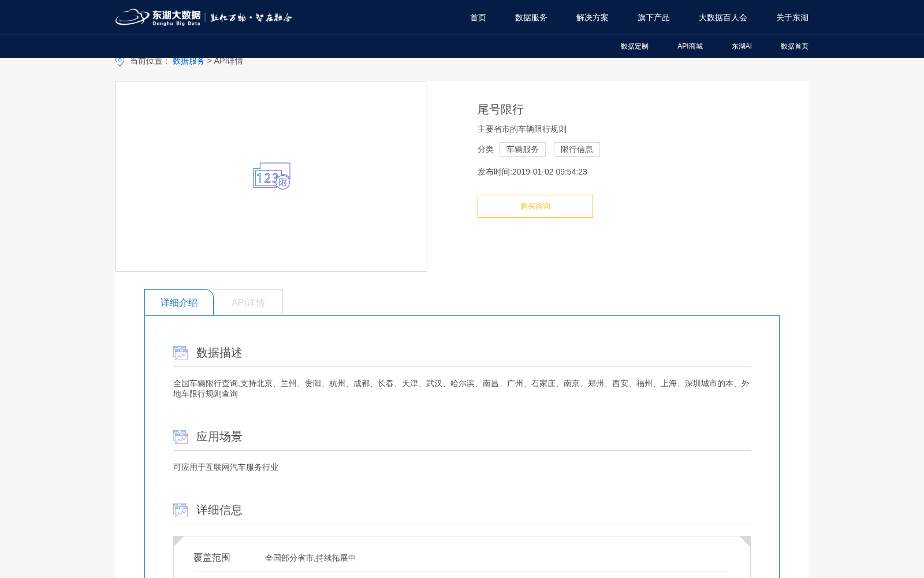Open the 解决方案 menu
The width and height of the screenshot is (924, 578).
pyautogui.click(x=593, y=17)
